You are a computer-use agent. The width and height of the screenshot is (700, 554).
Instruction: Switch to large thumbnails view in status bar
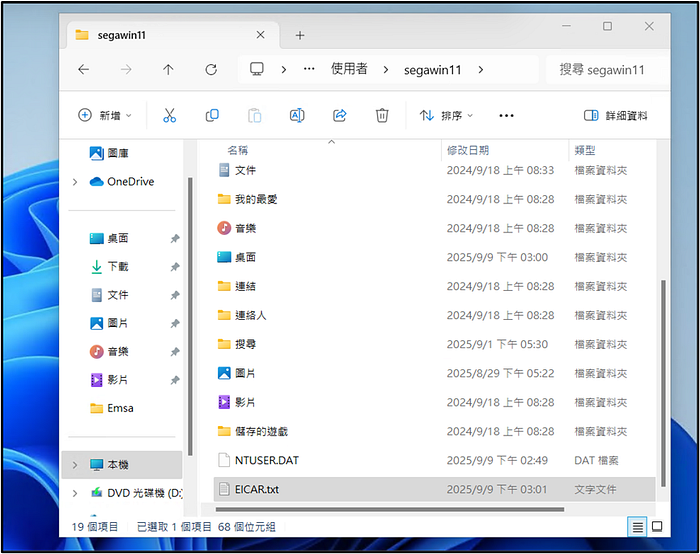(657, 527)
